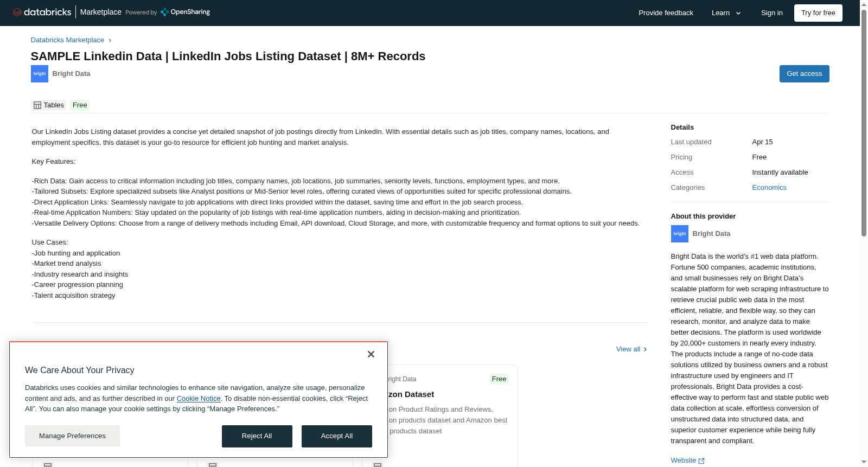Click the Bright Data logo under the title
Image resolution: width=868 pixels, height=467 pixels.
[40, 74]
